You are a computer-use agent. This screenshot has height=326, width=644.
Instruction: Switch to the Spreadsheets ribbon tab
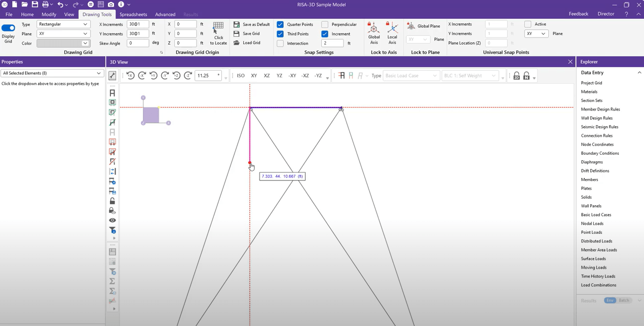tap(133, 14)
